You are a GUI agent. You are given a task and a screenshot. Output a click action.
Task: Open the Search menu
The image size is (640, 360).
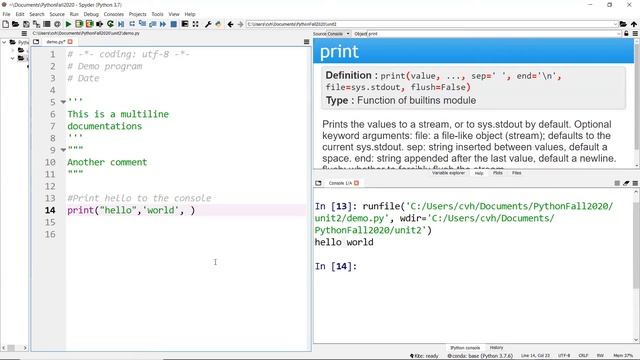click(x=37, y=14)
